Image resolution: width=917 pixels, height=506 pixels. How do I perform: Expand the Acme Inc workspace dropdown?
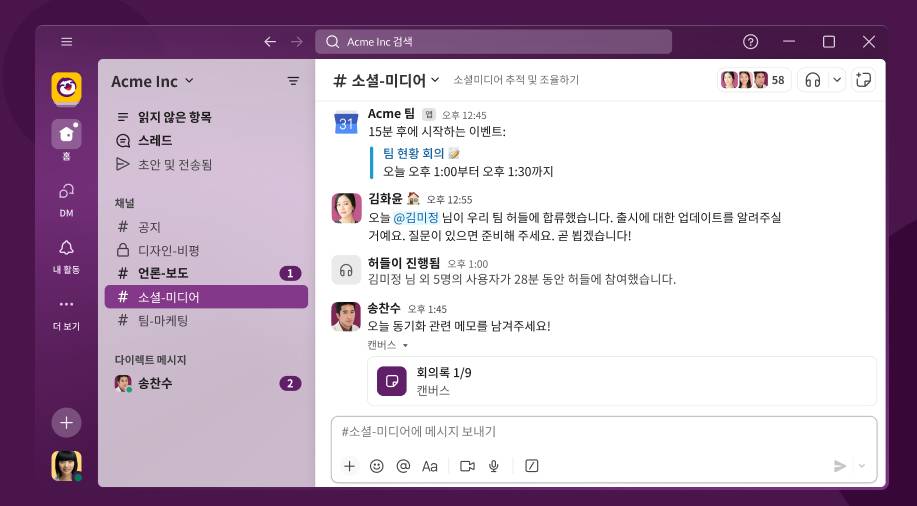pos(152,81)
